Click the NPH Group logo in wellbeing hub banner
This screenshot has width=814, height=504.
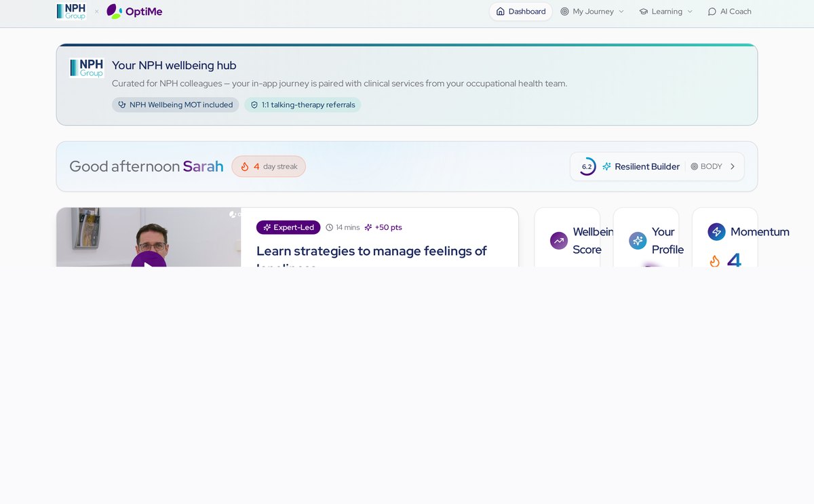(86, 68)
